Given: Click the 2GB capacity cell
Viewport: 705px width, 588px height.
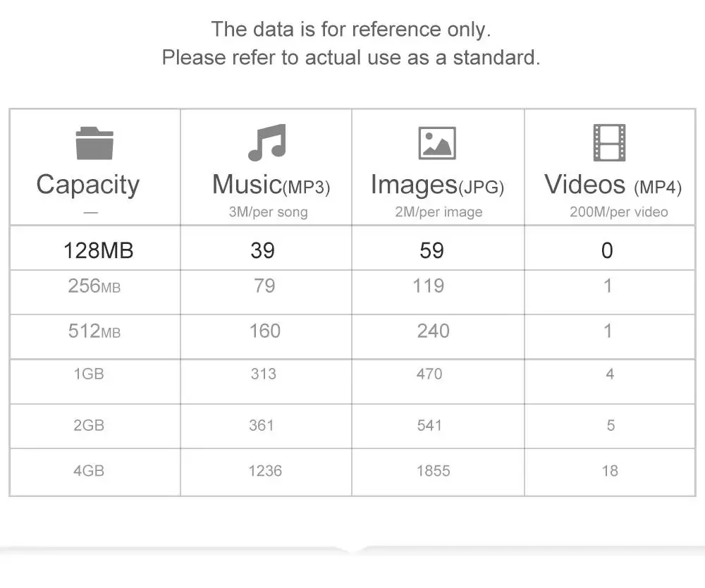Looking at the screenshot, I should pyautogui.click(x=89, y=425).
